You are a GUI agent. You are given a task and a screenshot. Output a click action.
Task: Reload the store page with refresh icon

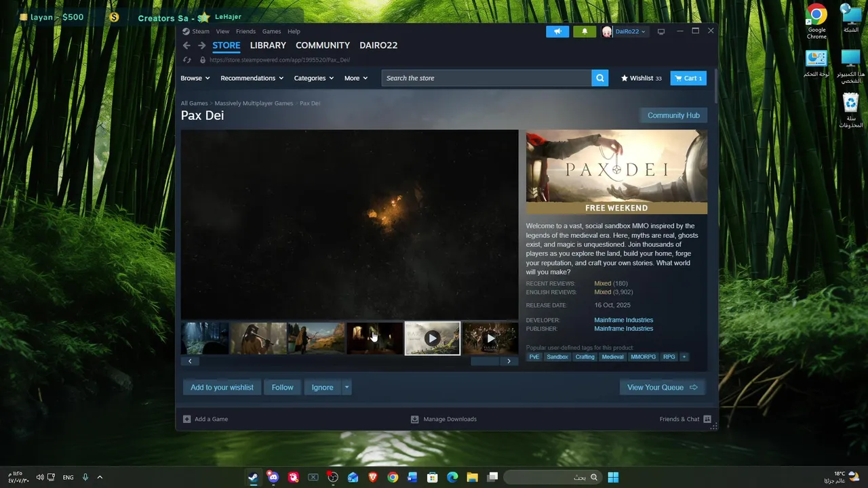pyautogui.click(x=187, y=60)
